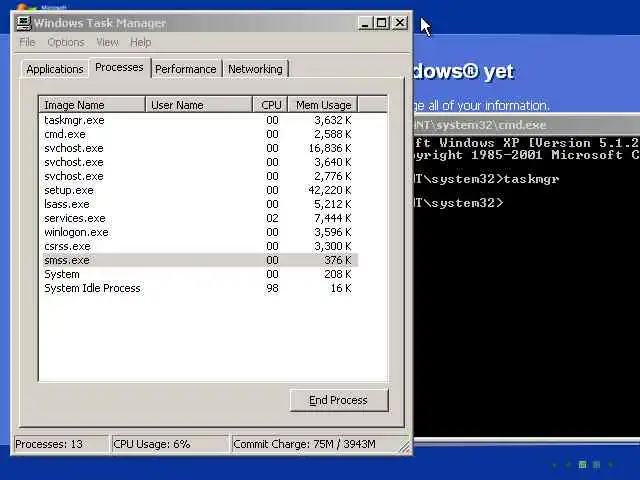
Task: Click the Task Manager title bar icon
Action: (23, 23)
